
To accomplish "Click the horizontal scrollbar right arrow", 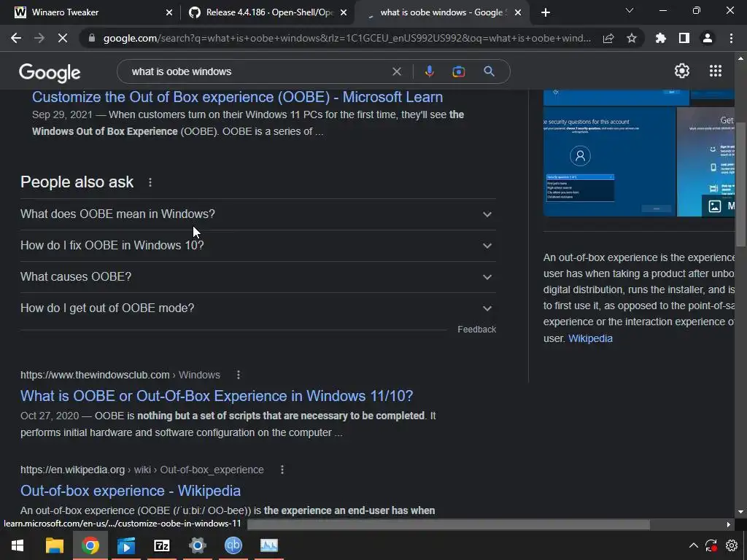I will click(x=728, y=524).
